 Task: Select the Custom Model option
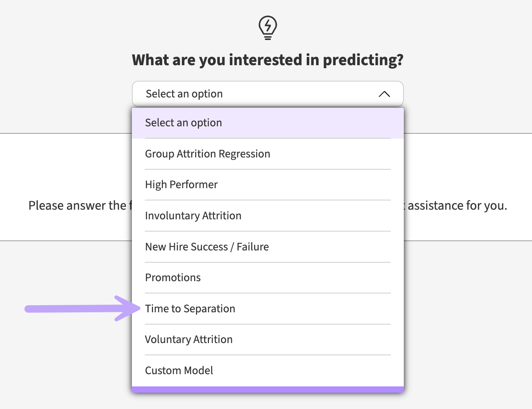[x=267, y=370]
